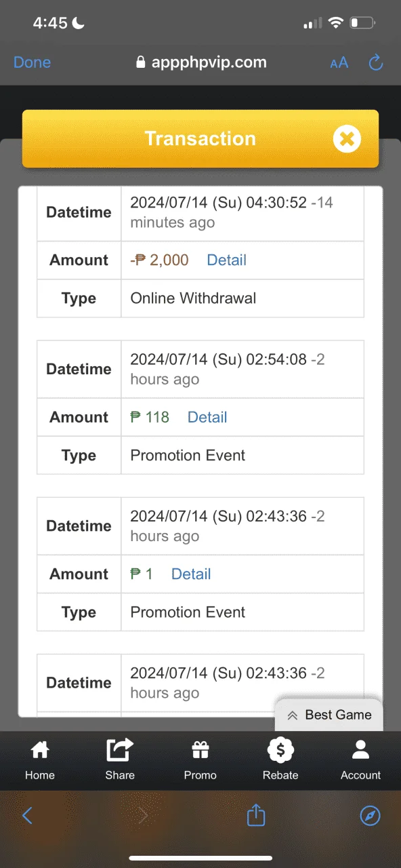The height and width of the screenshot is (868, 401).
Task: View Detail for the ₱2,000 withdrawal
Action: click(226, 260)
